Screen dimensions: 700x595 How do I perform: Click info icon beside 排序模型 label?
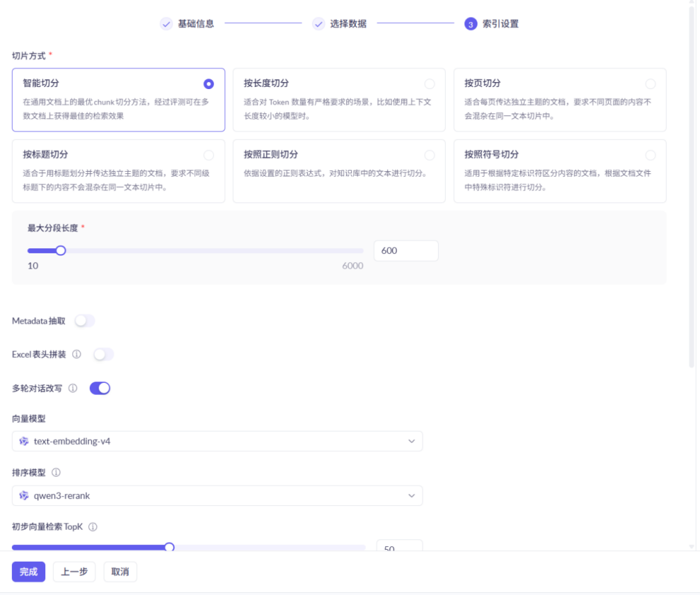click(56, 473)
